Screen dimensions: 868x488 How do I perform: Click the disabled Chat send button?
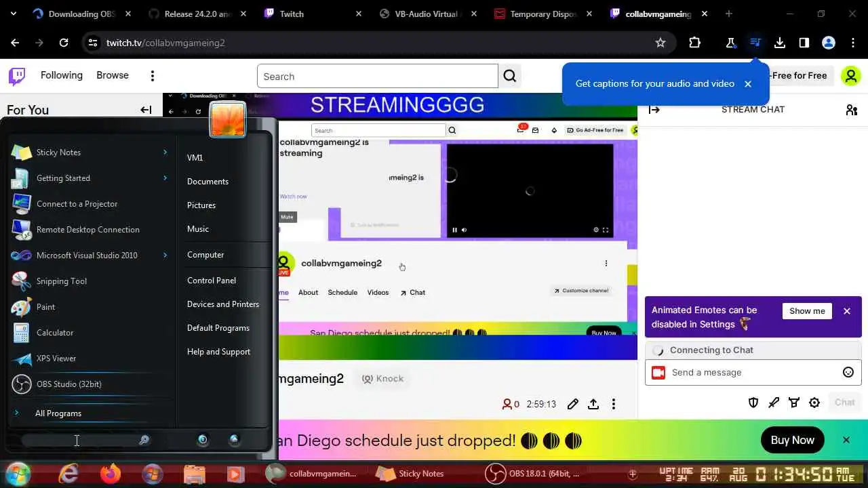coord(844,403)
